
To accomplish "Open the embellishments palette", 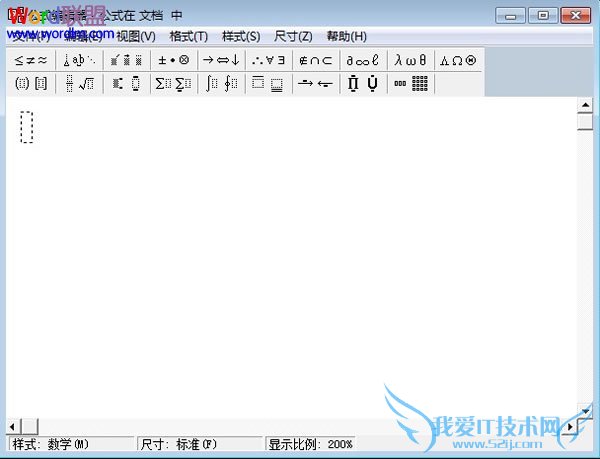I will [x=127, y=60].
